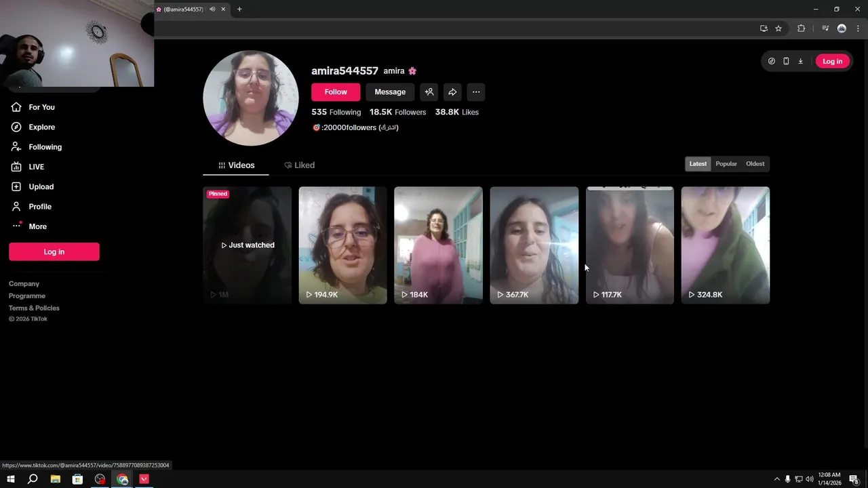Open the notification center icon
Viewport: 868px width, 488px height.
(x=855, y=479)
